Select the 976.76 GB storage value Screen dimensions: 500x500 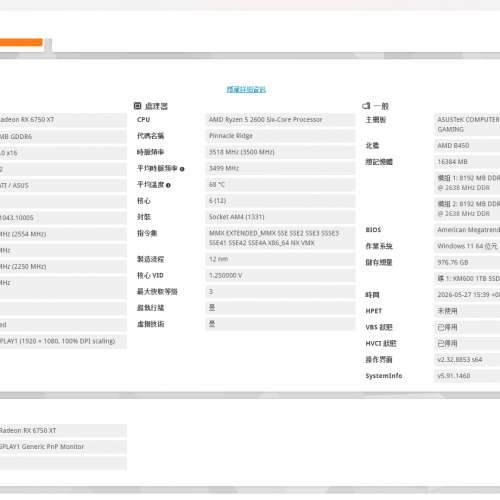point(467,263)
